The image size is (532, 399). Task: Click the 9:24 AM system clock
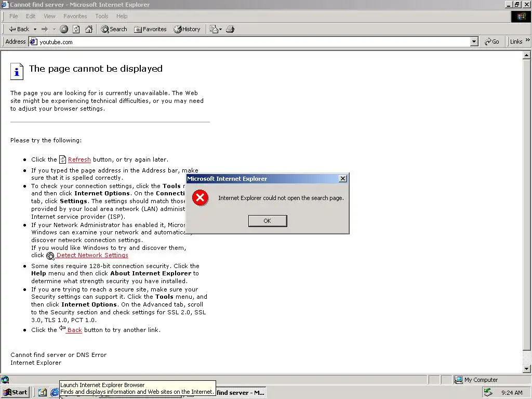512,393
